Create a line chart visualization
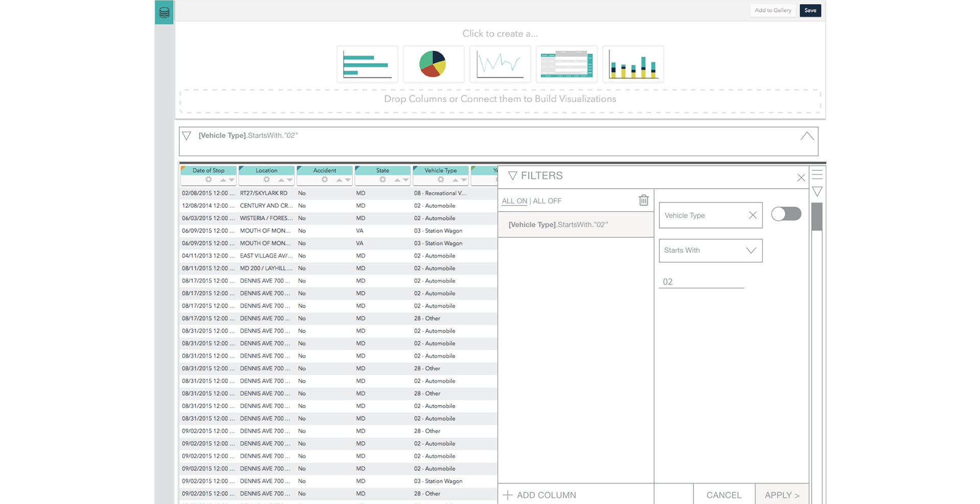This screenshot has height=504, width=980. point(500,64)
